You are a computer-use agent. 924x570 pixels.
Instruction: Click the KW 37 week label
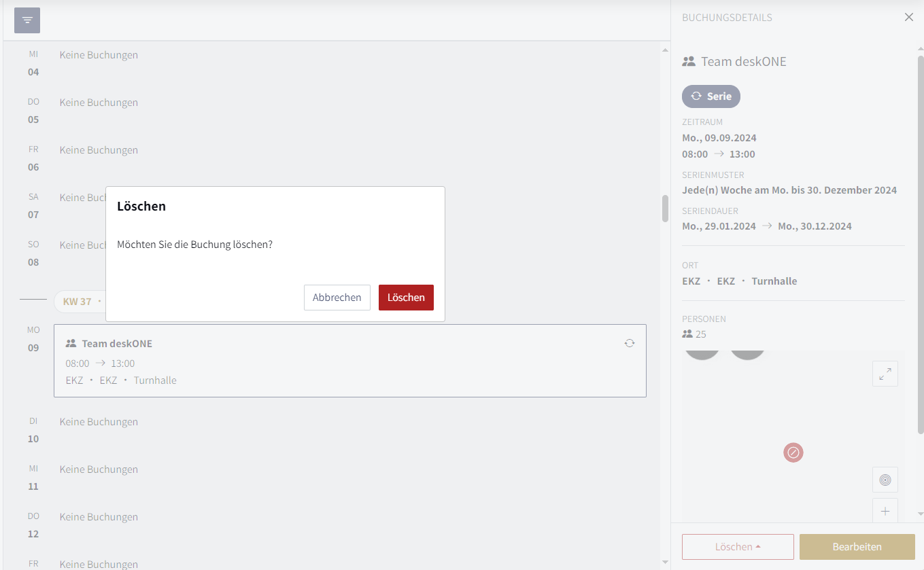point(77,301)
